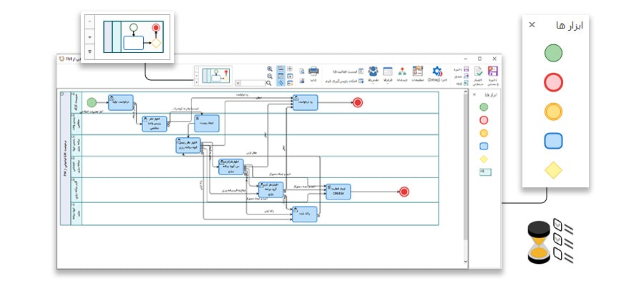
Task: Open the forms table icon
Action: pyautogui.click(x=388, y=71)
